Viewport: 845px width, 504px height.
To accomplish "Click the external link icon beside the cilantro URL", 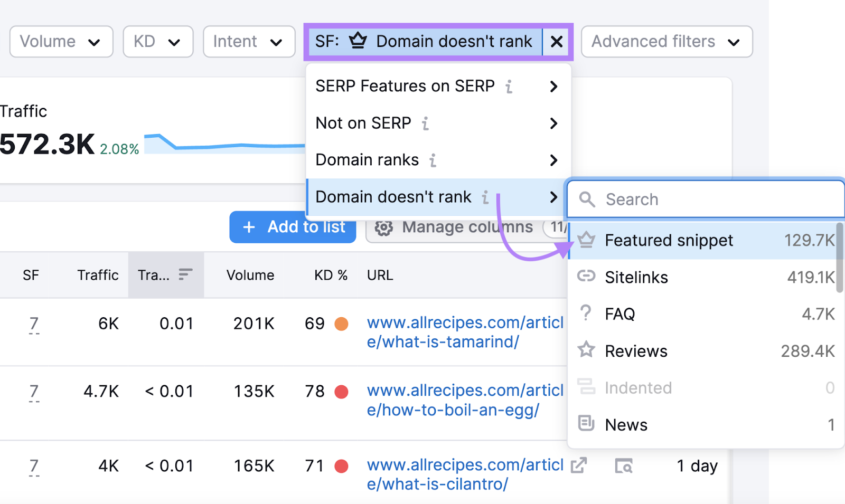I will click(x=579, y=465).
